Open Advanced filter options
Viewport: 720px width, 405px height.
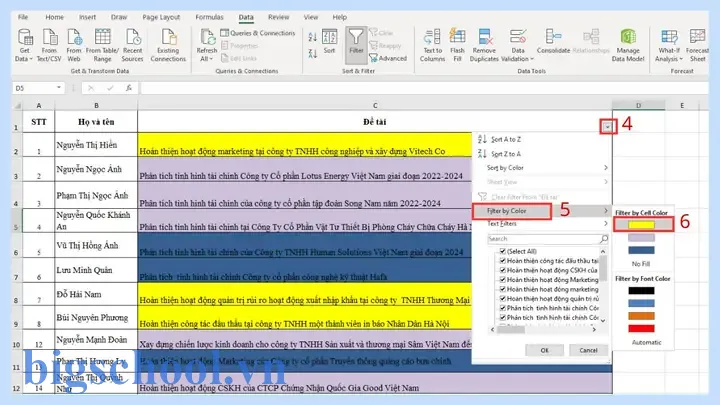[x=388, y=58]
